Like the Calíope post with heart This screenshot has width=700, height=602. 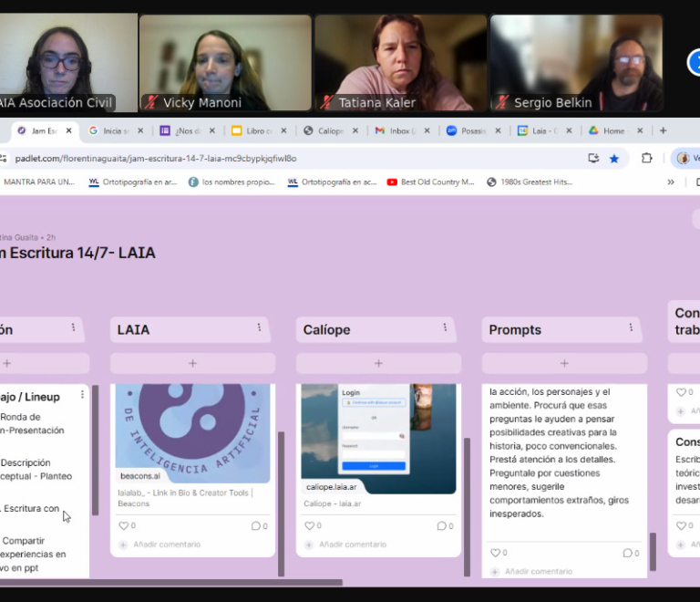click(309, 525)
